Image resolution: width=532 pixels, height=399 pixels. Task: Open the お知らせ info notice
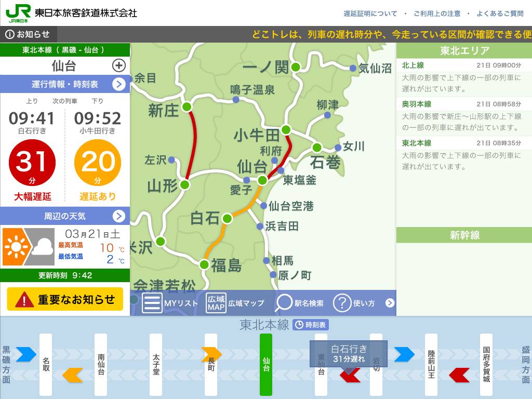[28, 34]
